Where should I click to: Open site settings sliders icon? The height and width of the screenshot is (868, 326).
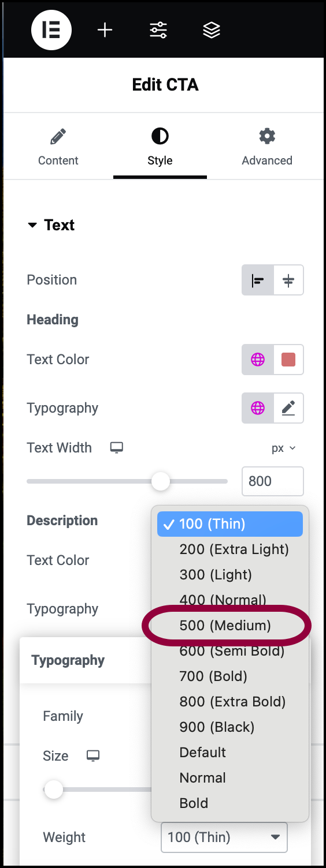pos(158,30)
